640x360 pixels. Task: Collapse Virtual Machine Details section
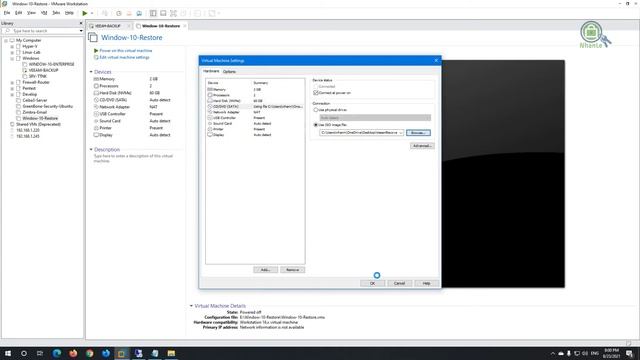191,306
